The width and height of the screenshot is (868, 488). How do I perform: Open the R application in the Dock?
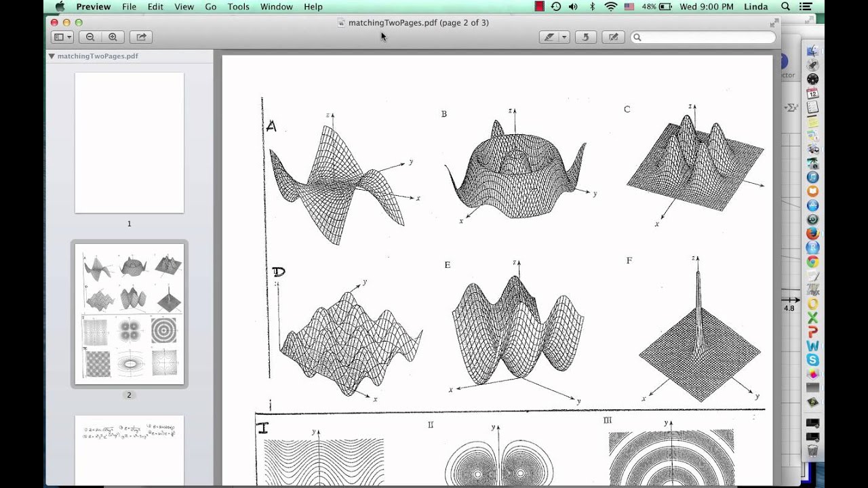click(x=812, y=247)
